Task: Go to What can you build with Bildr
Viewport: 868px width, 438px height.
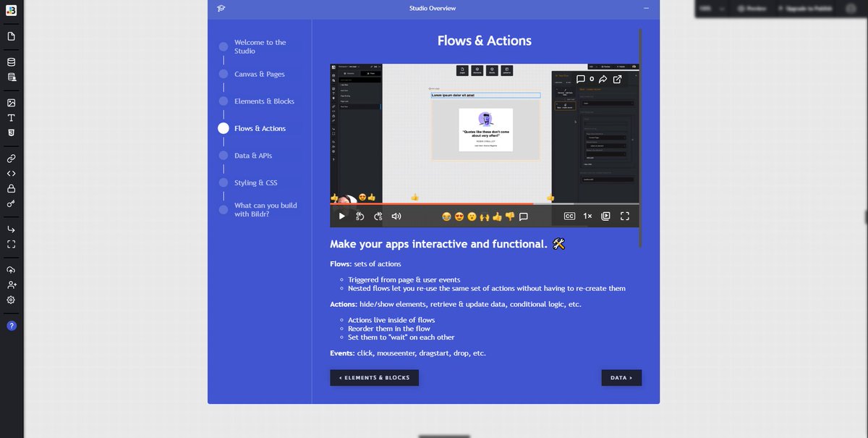Action: point(265,209)
